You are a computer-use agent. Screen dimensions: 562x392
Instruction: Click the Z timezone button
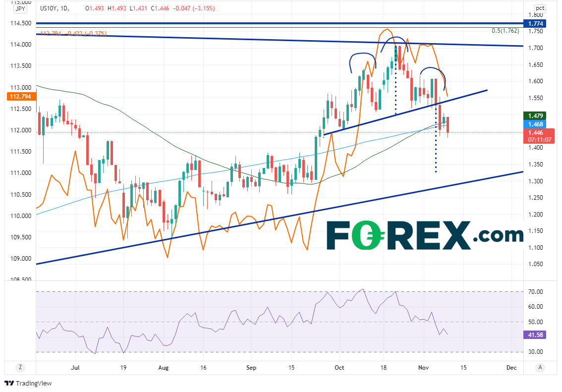(20, 367)
